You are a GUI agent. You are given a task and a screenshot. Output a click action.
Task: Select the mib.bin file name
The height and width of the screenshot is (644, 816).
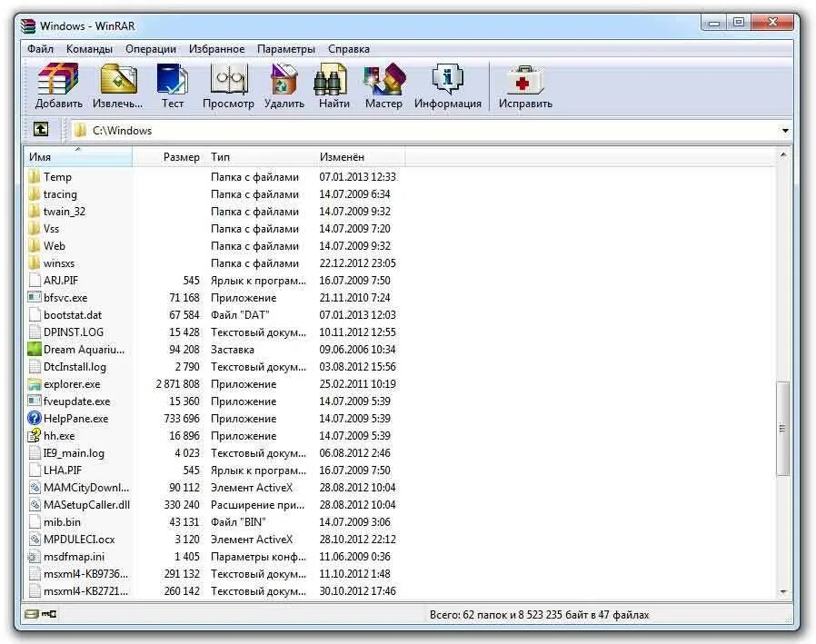pyautogui.click(x=62, y=521)
